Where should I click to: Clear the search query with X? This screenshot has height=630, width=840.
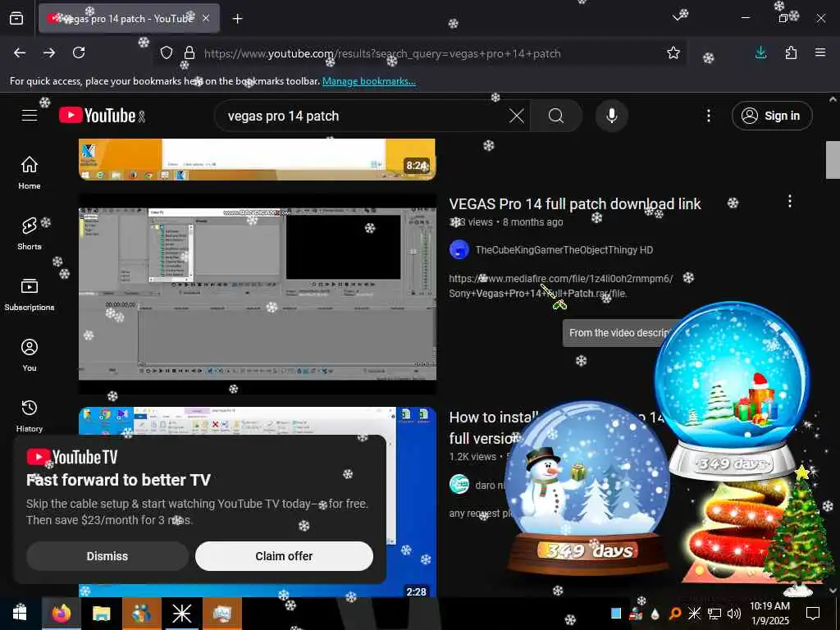point(517,116)
